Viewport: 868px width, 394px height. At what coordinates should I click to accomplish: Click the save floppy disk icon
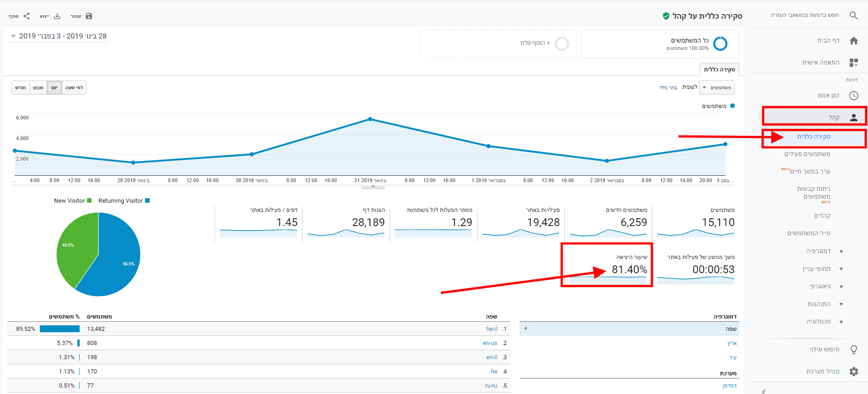coord(89,16)
